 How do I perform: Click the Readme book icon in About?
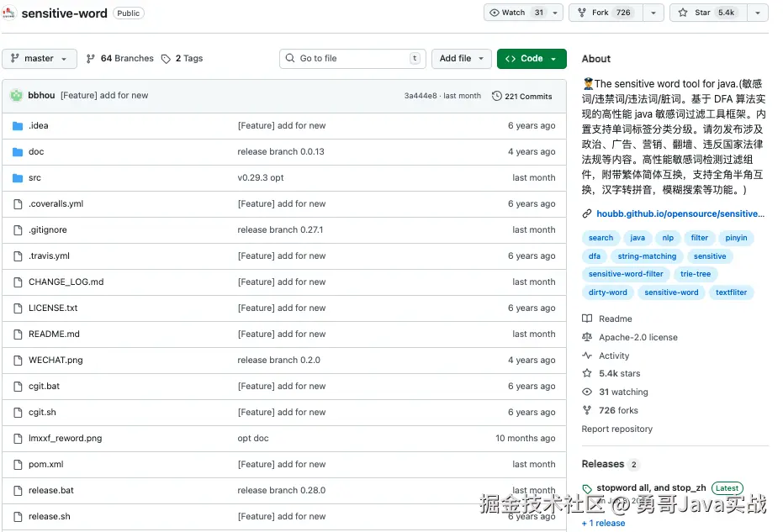coord(587,319)
